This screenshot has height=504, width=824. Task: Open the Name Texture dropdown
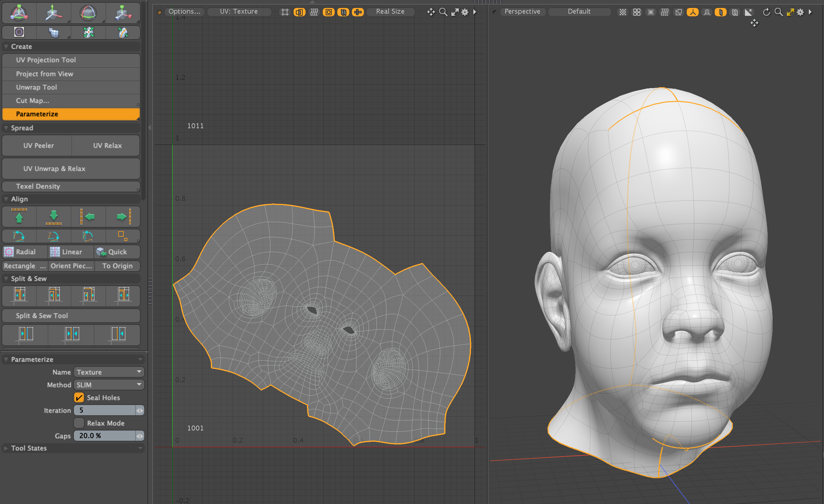(109, 372)
